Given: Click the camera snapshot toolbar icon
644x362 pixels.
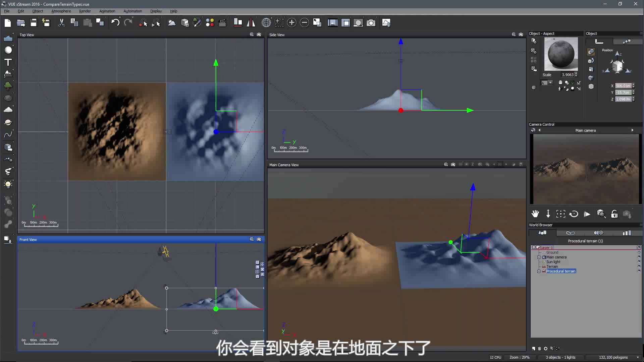Looking at the screenshot, I should click(371, 23).
